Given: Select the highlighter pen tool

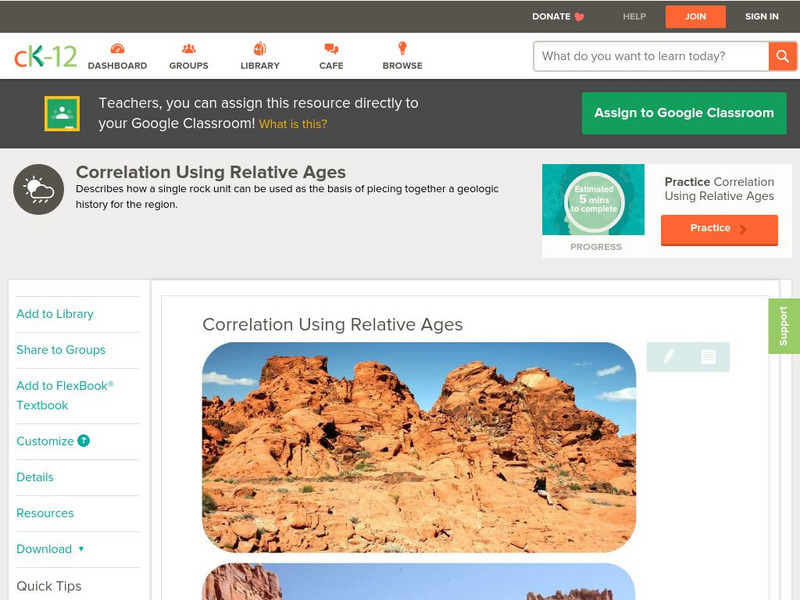Looking at the screenshot, I should click(668, 356).
